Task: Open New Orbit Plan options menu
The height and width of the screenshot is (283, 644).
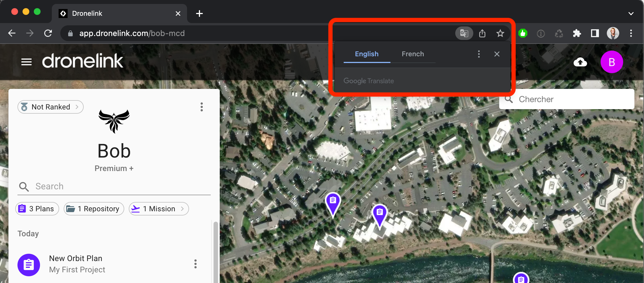Action: coord(196,264)
